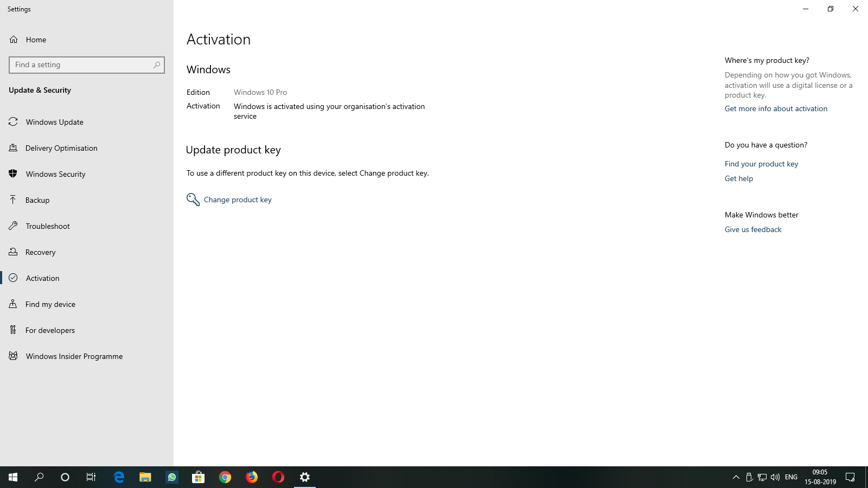Click the Get help link

739,178
